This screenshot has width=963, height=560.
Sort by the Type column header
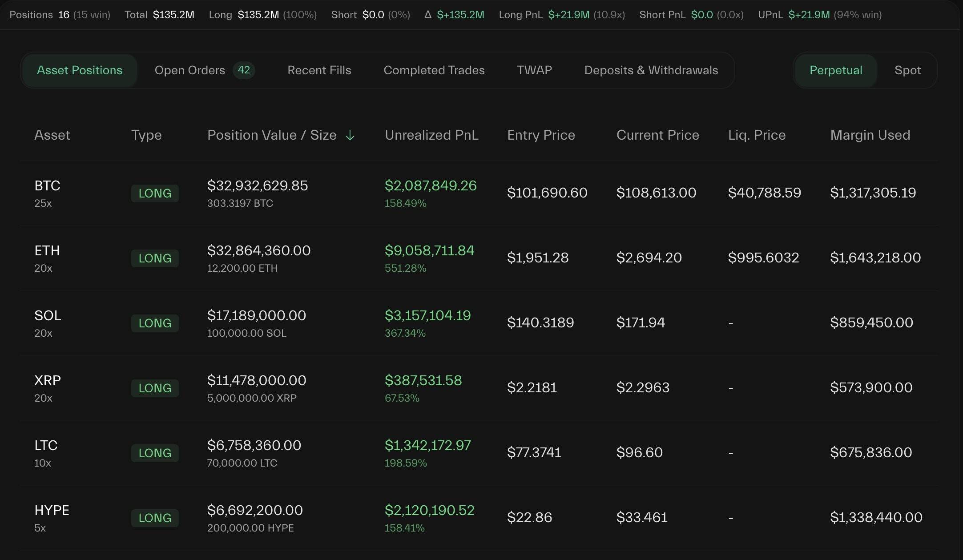click(x=146, y=135)
